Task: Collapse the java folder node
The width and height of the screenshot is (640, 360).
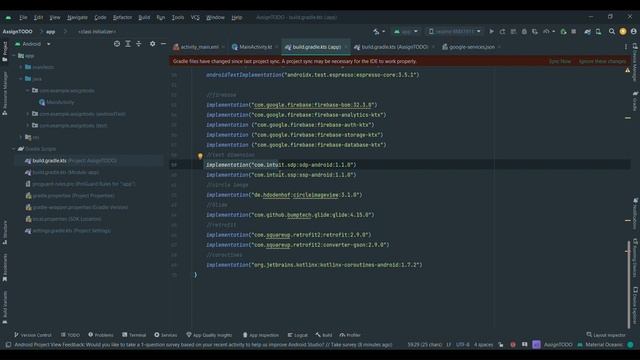Action: point(21,79)
